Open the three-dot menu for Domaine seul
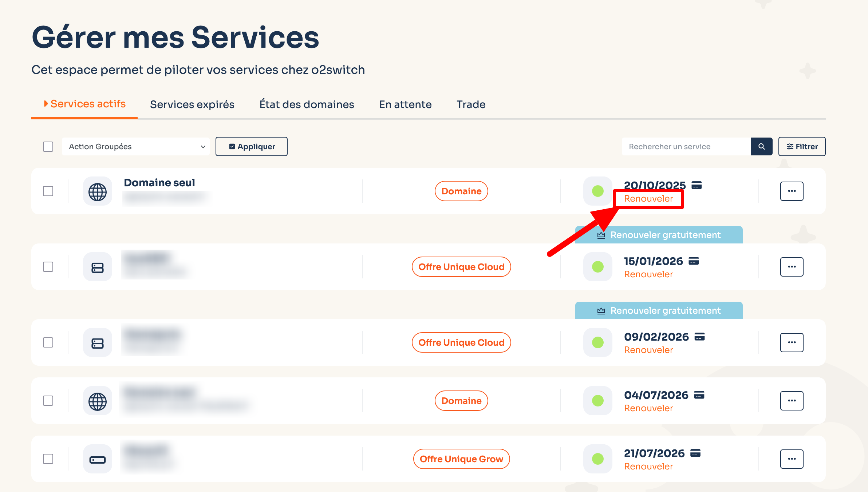 point(792,191)
